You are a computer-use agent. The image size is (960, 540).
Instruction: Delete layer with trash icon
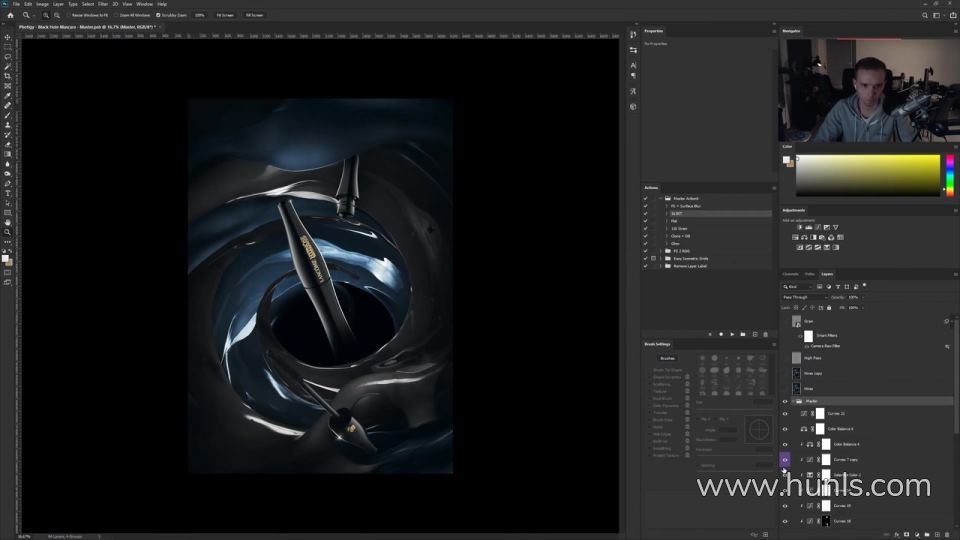point(948,534)
